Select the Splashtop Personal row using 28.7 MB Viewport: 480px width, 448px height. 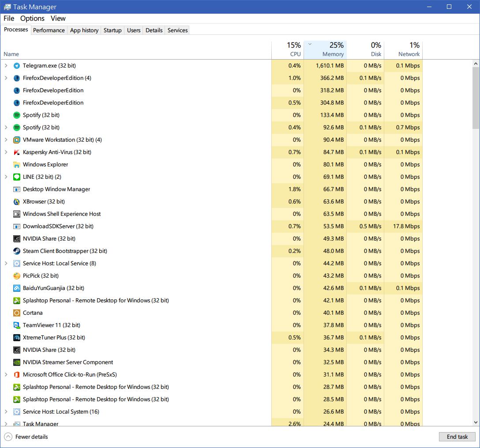click(x=211, y=387)
